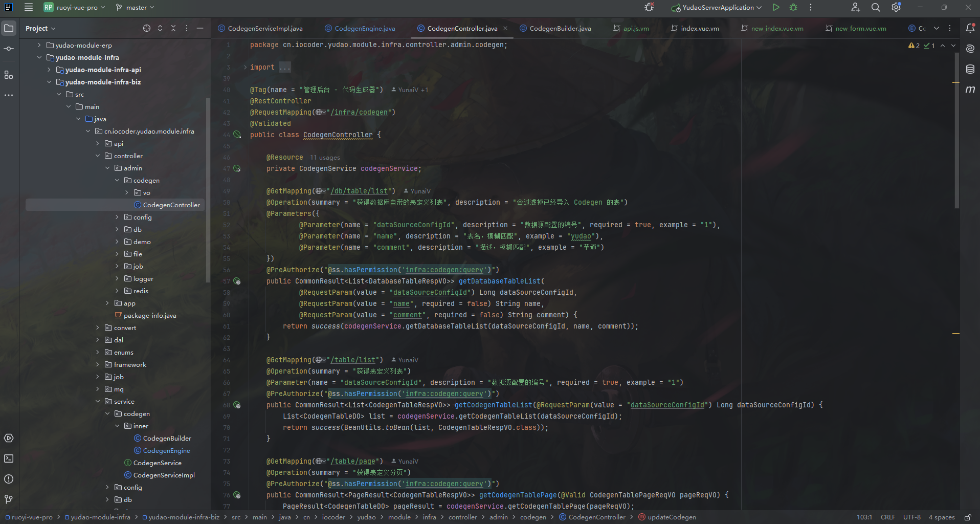Open the Maven tool window icon
The height and width of the screenshot is (524, 980).
[970, 90]
